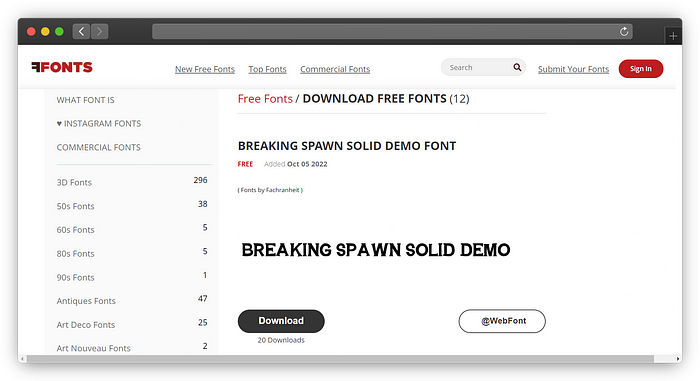The width and height of the screenshot is (700, 381).
Task: Click the scrollbar left arrow
Action: (22, 359)
